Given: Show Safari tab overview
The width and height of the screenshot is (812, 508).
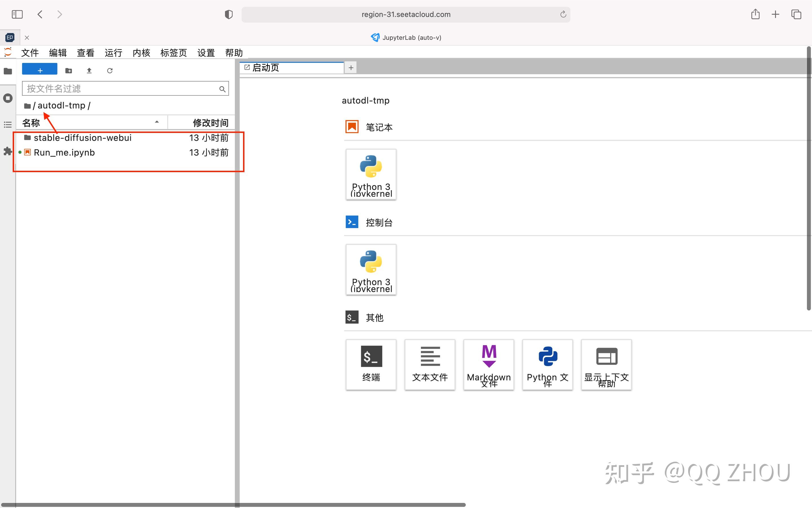Looking at the screenshot, I should coord(796,14).
